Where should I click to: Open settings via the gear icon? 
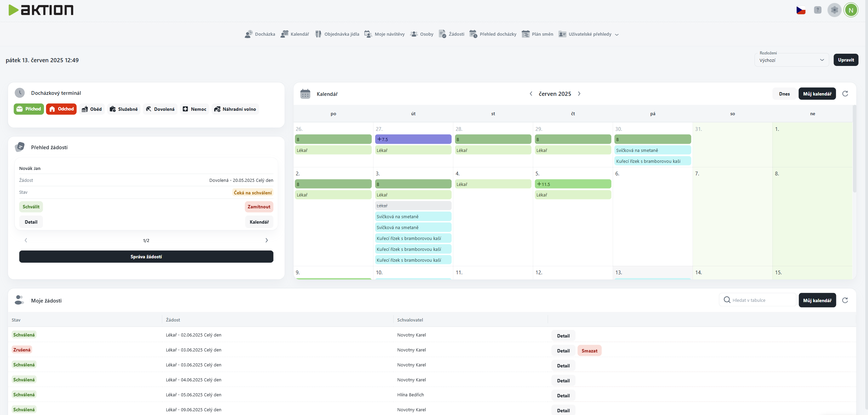tap(834, 10)
